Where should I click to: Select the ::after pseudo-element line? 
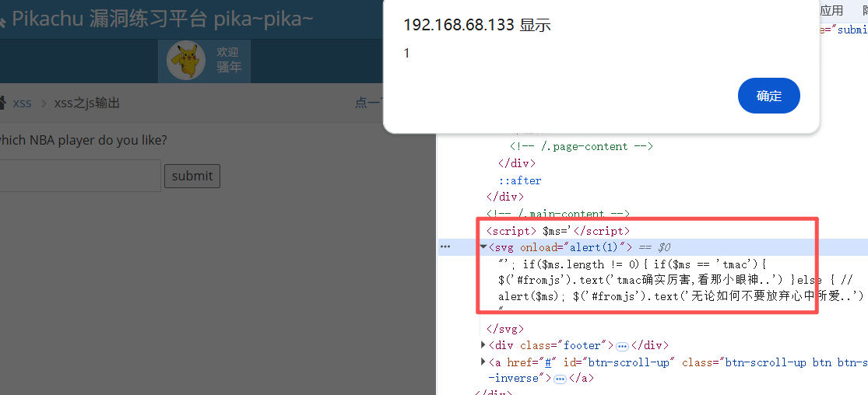520,180
